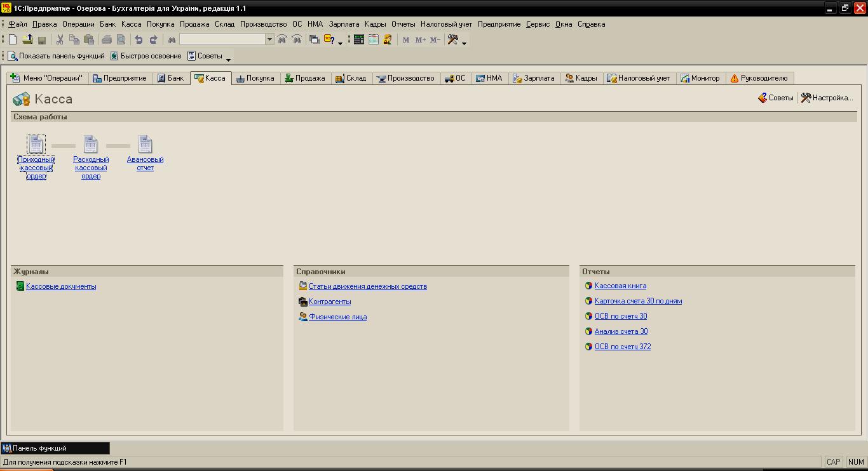The width and height of the screenshot is (868, 471).
Task: Click the Paste clipboard icon
Action: 89,39
